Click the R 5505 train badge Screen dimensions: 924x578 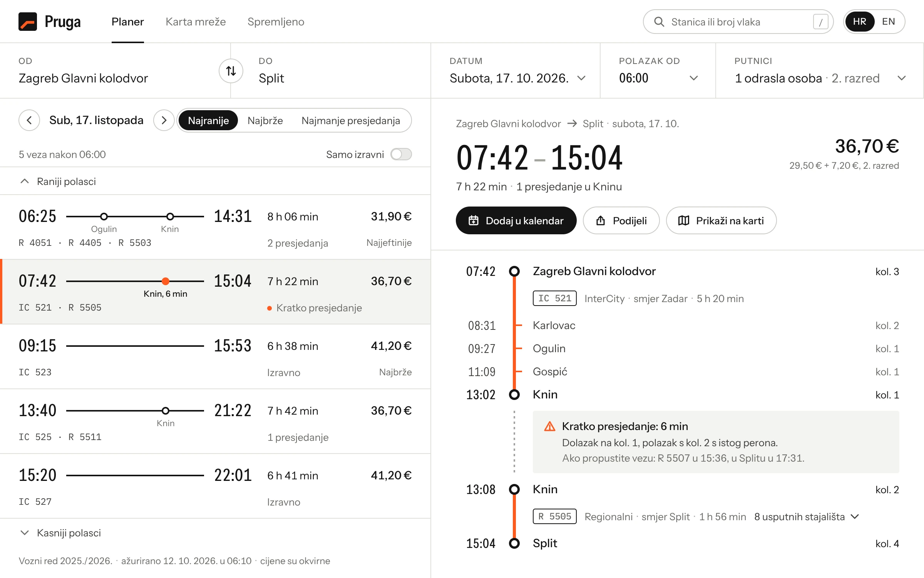[555, 516]
